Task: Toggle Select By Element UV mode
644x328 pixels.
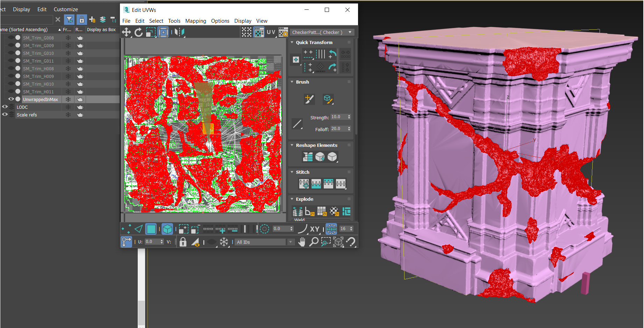Action: pos(167,229)
